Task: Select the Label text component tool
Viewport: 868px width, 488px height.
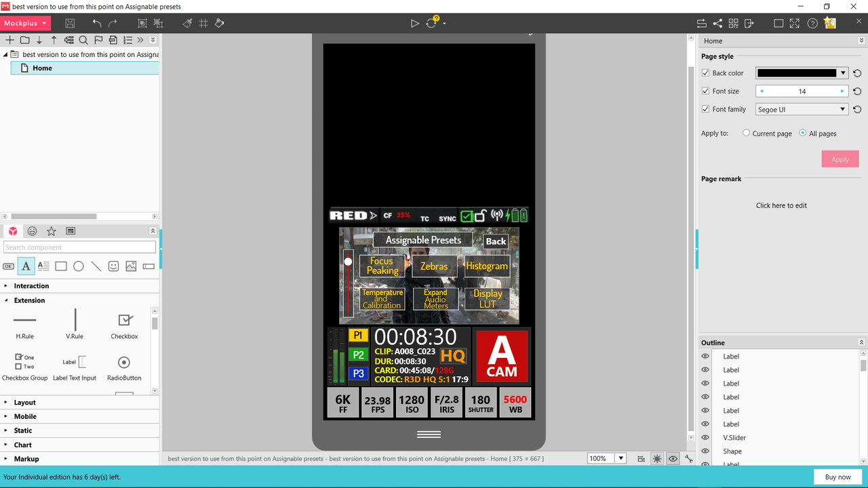Action: point(26,266)
